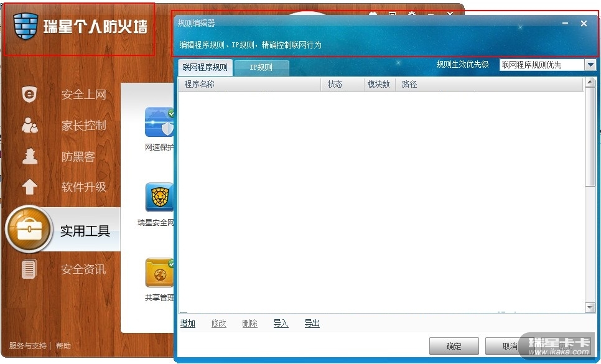Select the 防黑客 hacker icon

[x=29, y=156]
